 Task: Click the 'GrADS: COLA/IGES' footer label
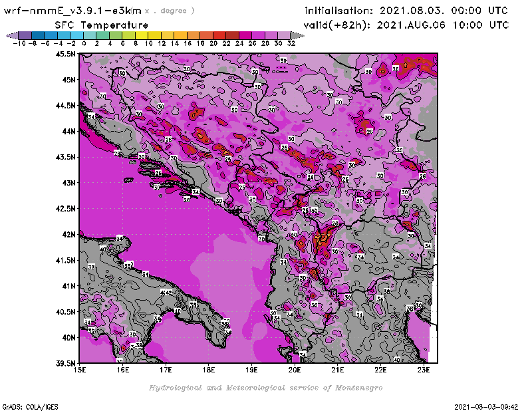[30, 407]
